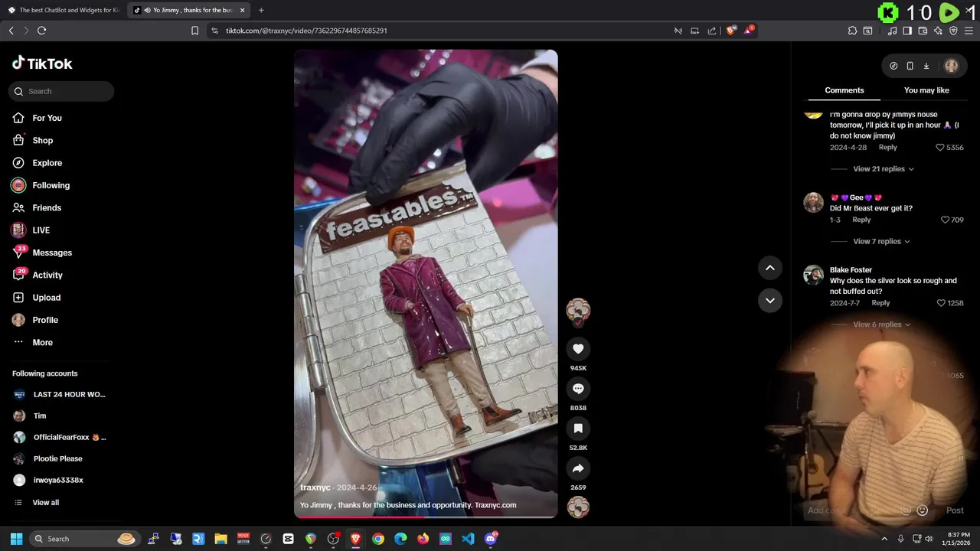
Task: Open Firefox from the taskbar
Action: click(423, 539)
